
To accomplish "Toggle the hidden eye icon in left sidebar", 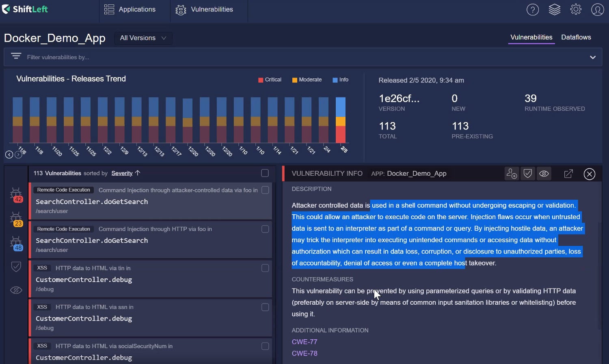I will [16, 290].
